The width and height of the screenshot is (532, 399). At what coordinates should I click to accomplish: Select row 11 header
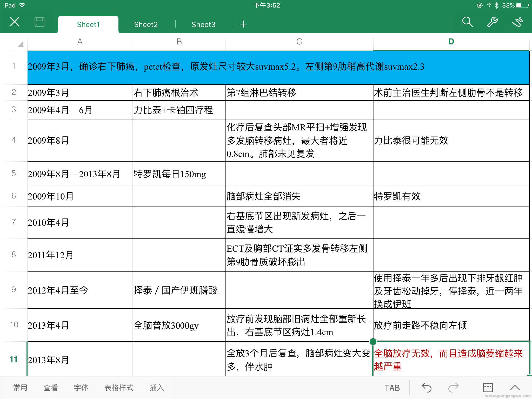pyautogui.click(x=14, y=359)
